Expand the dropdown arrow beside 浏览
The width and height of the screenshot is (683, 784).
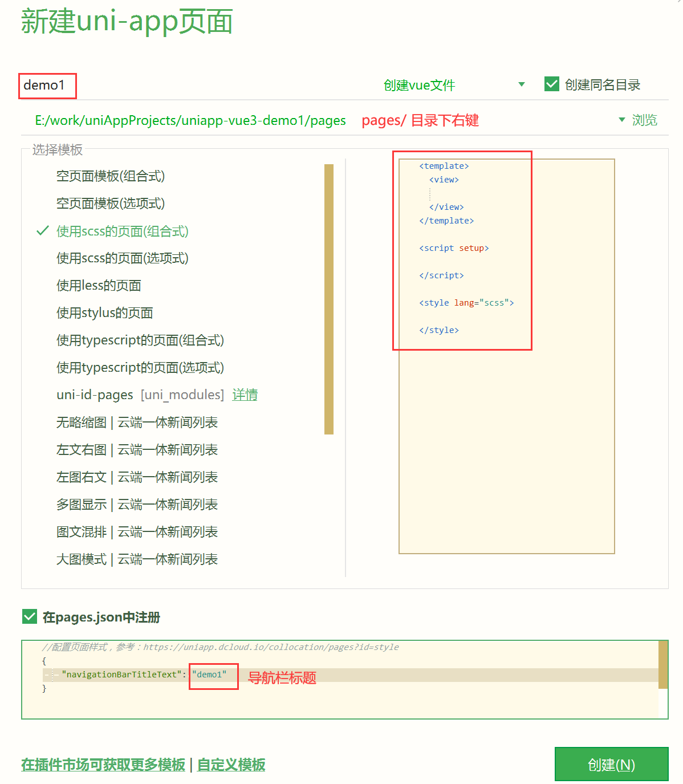pyautogui.click(x=621, y=120)
